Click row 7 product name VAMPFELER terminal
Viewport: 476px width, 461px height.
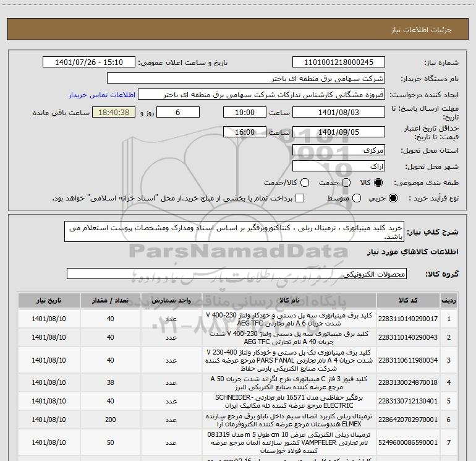(x=289, y=443)
